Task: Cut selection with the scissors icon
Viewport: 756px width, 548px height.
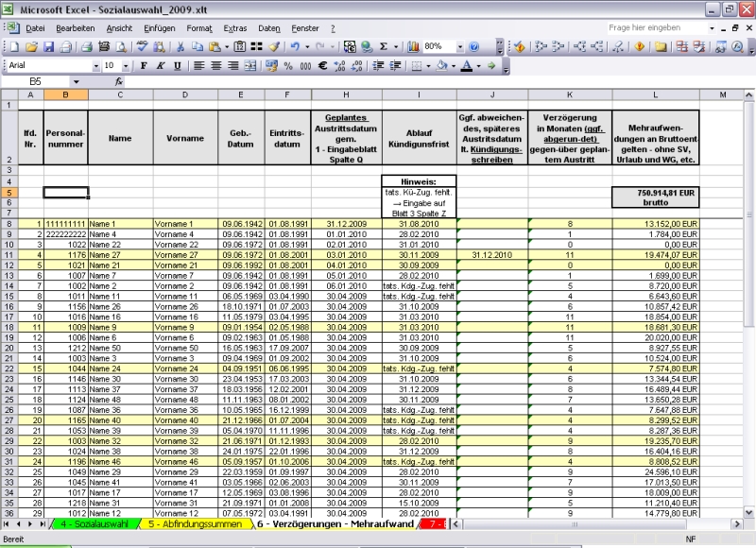Action: click(x=180, y=46)
